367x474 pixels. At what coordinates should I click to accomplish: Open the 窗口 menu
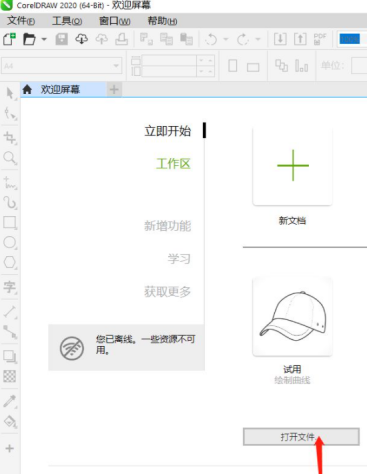pos(115,21)
